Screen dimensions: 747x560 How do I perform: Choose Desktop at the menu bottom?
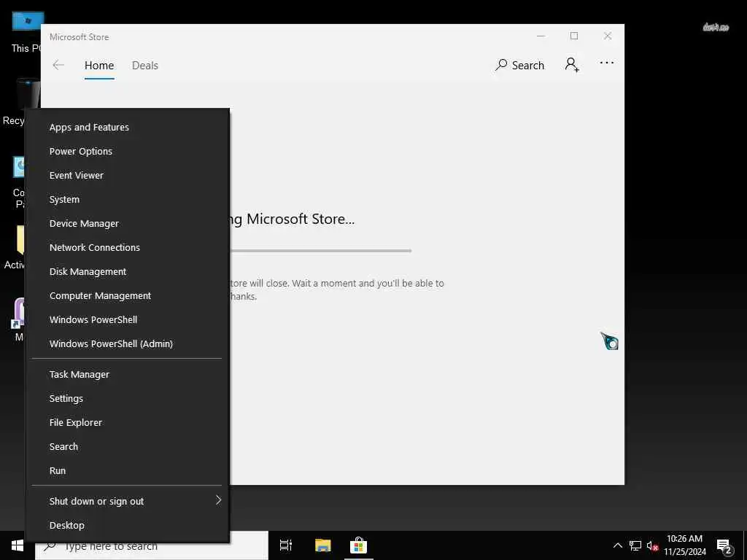(127, 525)
